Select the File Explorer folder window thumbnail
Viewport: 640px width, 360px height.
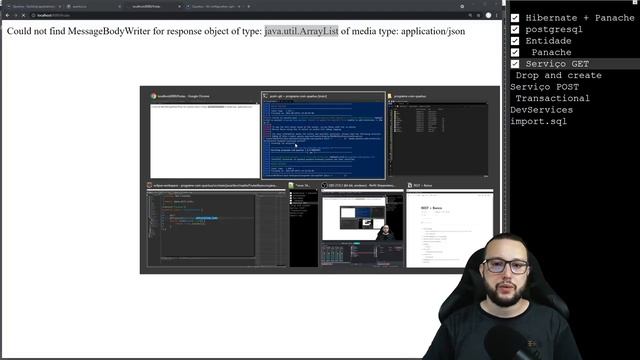[438, 139]
